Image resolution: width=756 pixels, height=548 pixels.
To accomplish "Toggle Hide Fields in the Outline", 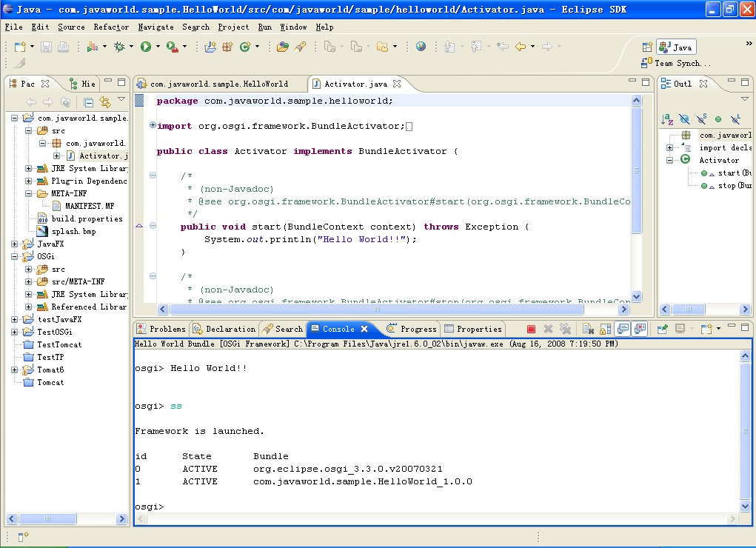I will tap(684, 118).
